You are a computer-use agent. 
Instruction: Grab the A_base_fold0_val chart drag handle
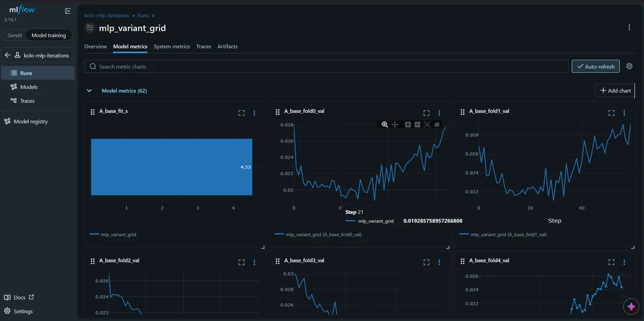[277, 112]
